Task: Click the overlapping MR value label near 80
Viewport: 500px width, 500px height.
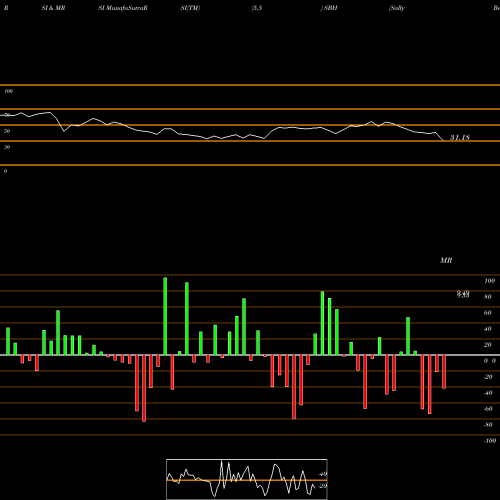Action: pyautogui.click(x=463, y=294)
